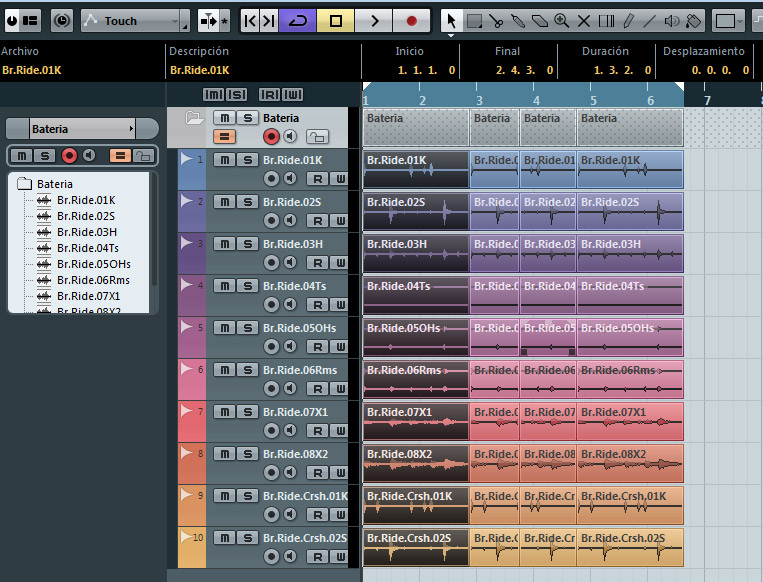763x582 pixels.
Task: Click the Br.Ride.01K track color strip
Action: point(192,169)
